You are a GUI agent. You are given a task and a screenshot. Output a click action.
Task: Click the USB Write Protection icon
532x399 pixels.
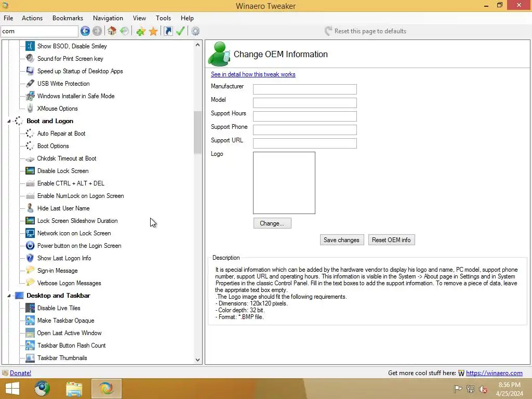tap(30, 84)
